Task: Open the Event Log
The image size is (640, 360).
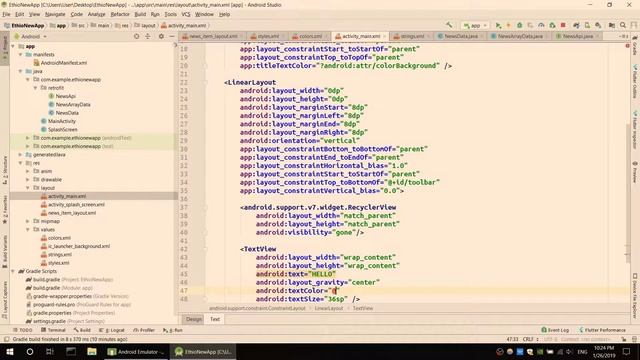Action: 555,330
